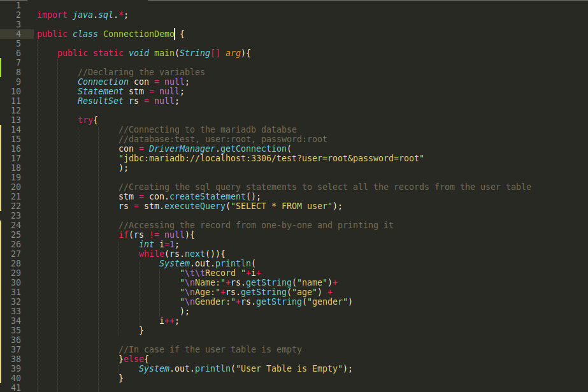Screen dimensions: 588x392
Task: Click the comment about user table being empty
Action: pyautogui.click(x=210, y=349)
